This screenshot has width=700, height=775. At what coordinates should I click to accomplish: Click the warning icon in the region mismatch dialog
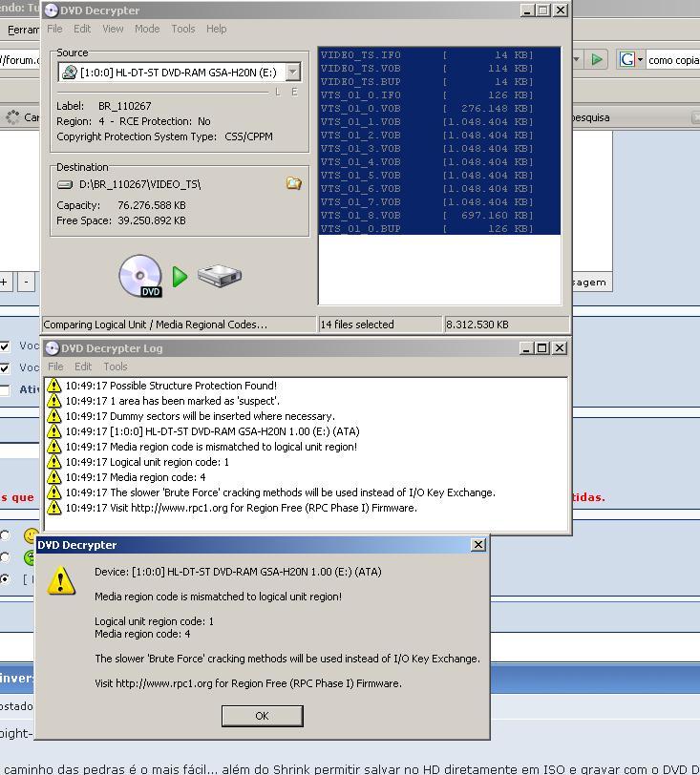[x=61, y=580]
